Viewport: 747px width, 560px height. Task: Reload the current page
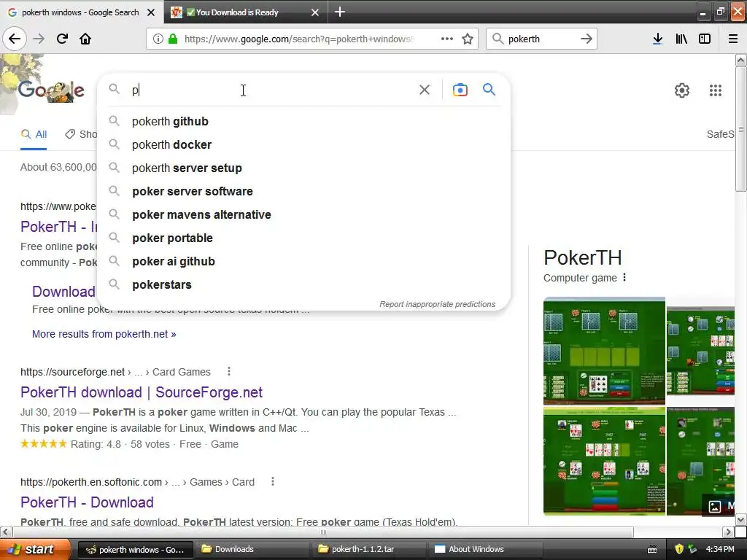[62, 39]
